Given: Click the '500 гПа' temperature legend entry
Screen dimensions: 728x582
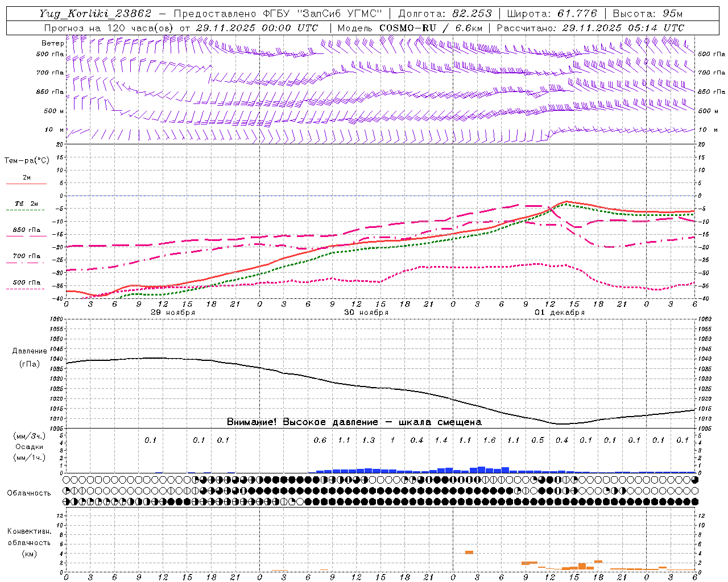Looking at the screenshot, I should tap(27, 282).
